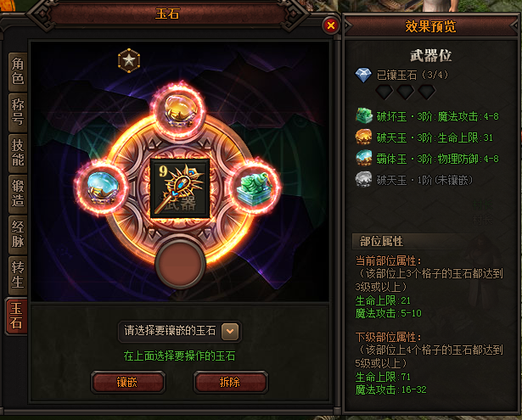This screenshot has width=522, height=420.
Task: Open the 经脉 tab
Action: [18, 235]
